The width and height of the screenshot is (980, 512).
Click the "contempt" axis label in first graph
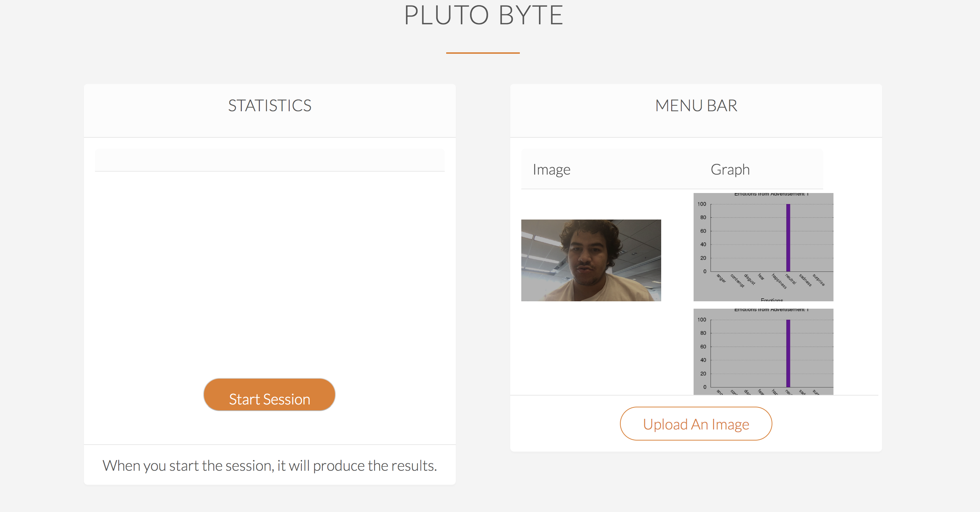click(737, 281)
